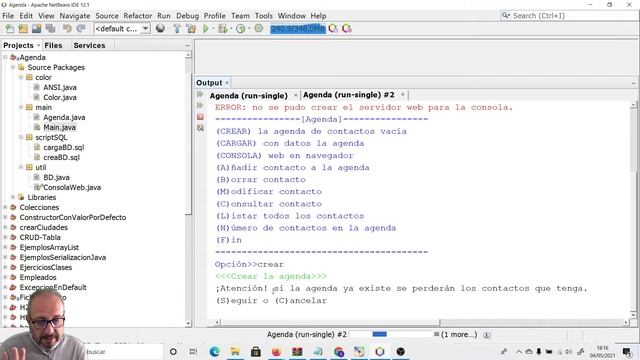Screen dimensions: 640x360
Task: Open the Window menu
Action: [x=291, y=16]
